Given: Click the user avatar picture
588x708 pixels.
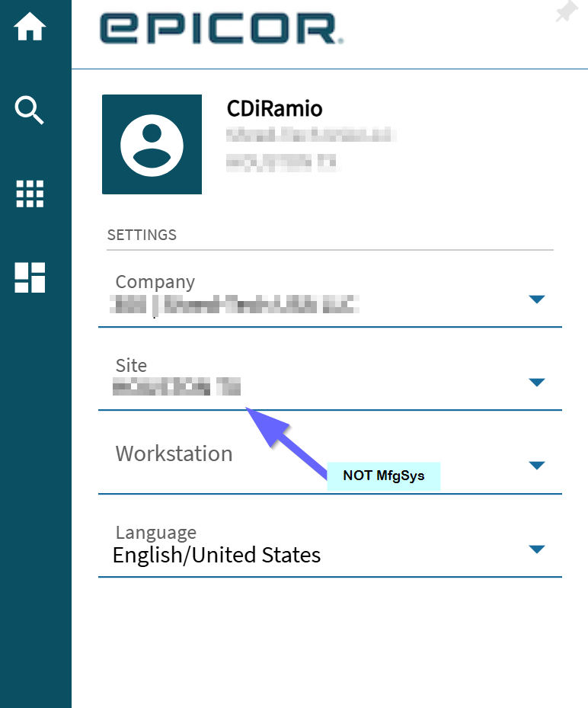Looking at the screenshot, I should point(152,145).
